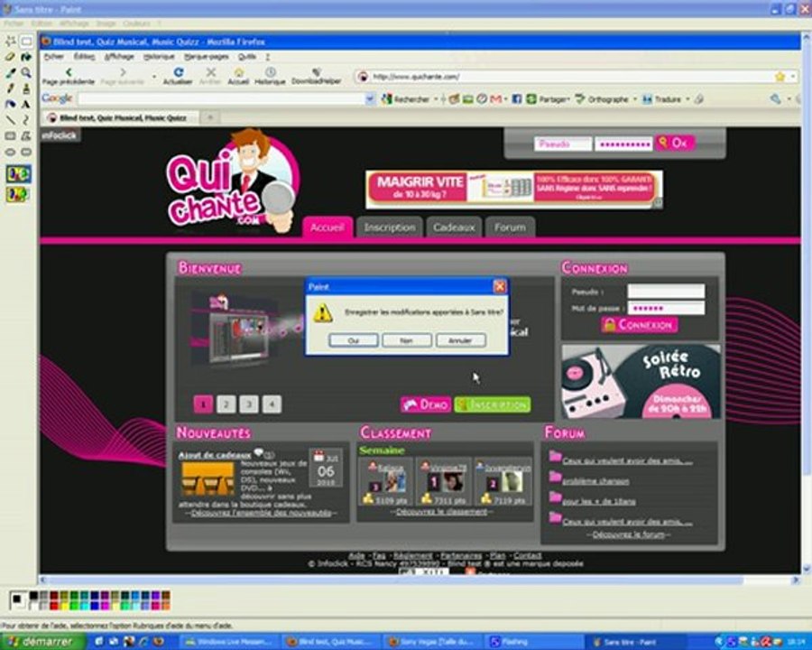Screen dimensions: 812x650
Task: Choose the Fill with color bucket tool
Action: (26, 57)
